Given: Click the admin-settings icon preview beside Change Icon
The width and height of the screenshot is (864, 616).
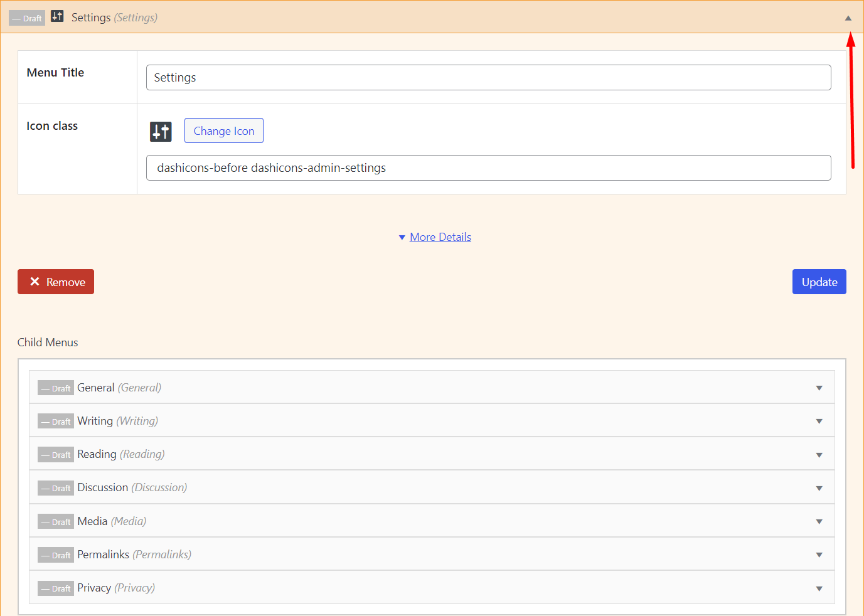Looking at the screenshot, I should click(x=161, y=131).
